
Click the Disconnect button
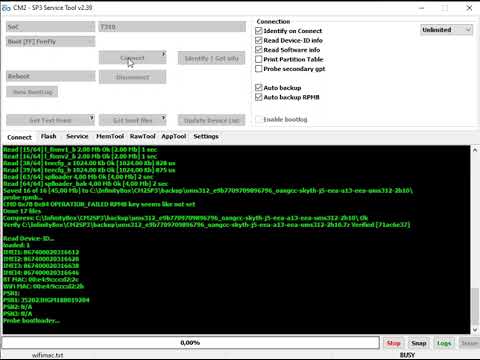click(132, 77)
